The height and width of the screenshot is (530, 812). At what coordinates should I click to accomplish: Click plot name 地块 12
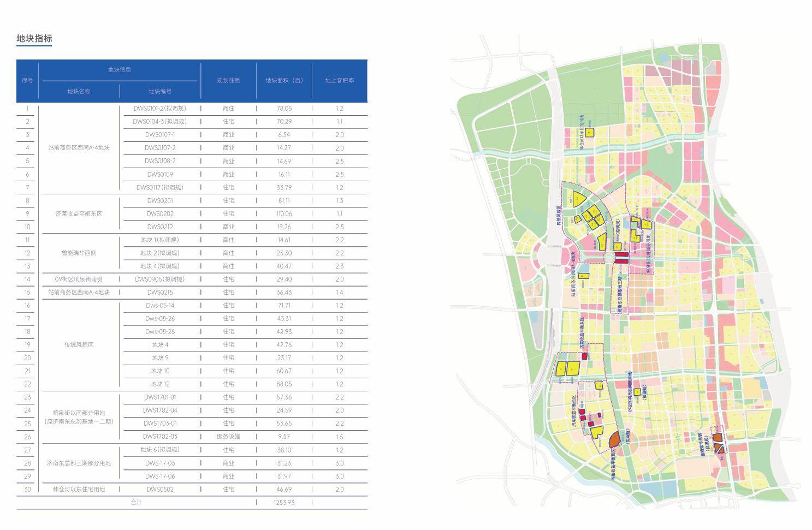click(x=160, y=384)
